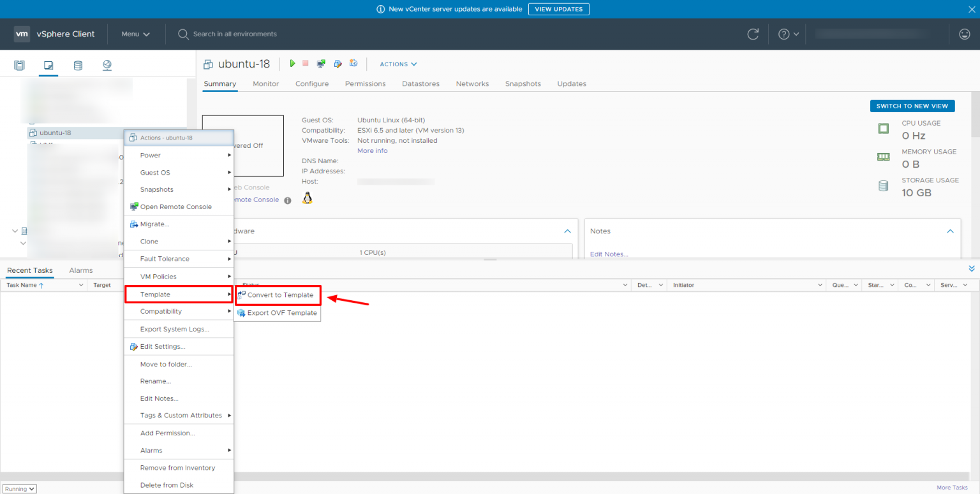Image resolution: width=980 pixels, height=494 pixels.
Task: Click the green Power On icon
Action: [x=293, y=64]
